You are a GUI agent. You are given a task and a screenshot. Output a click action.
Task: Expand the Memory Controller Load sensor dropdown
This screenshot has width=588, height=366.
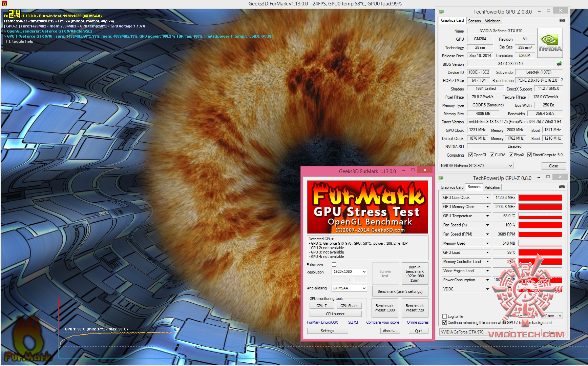point(487,262)
